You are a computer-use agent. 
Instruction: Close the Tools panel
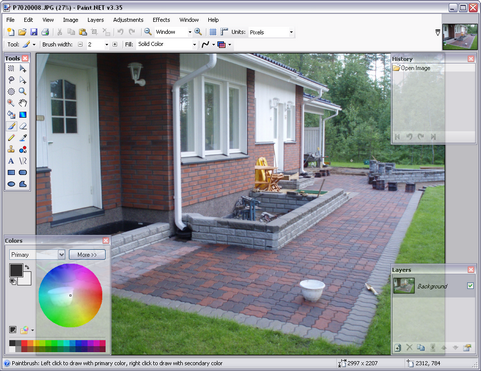[x=25, y=58]
